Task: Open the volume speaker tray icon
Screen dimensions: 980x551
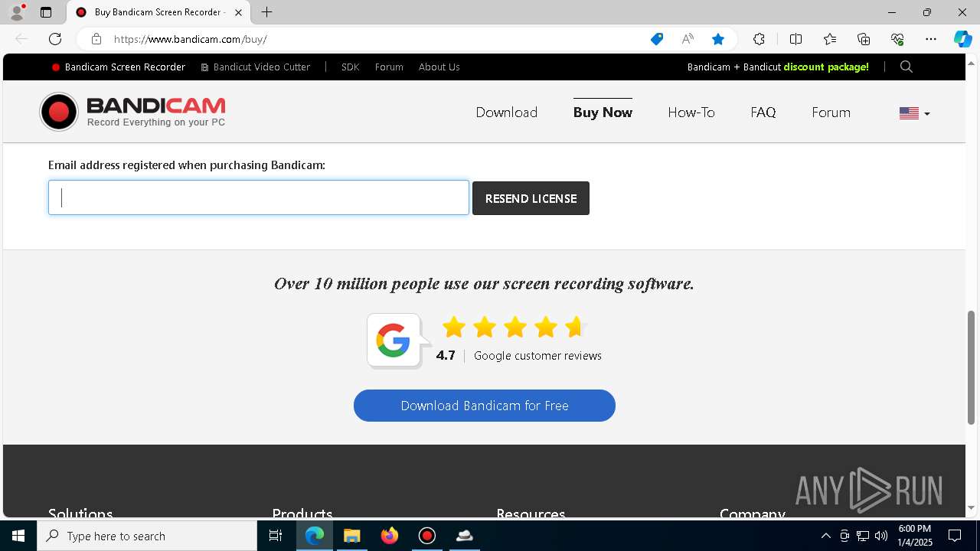Action: click(x=881, y=536)
